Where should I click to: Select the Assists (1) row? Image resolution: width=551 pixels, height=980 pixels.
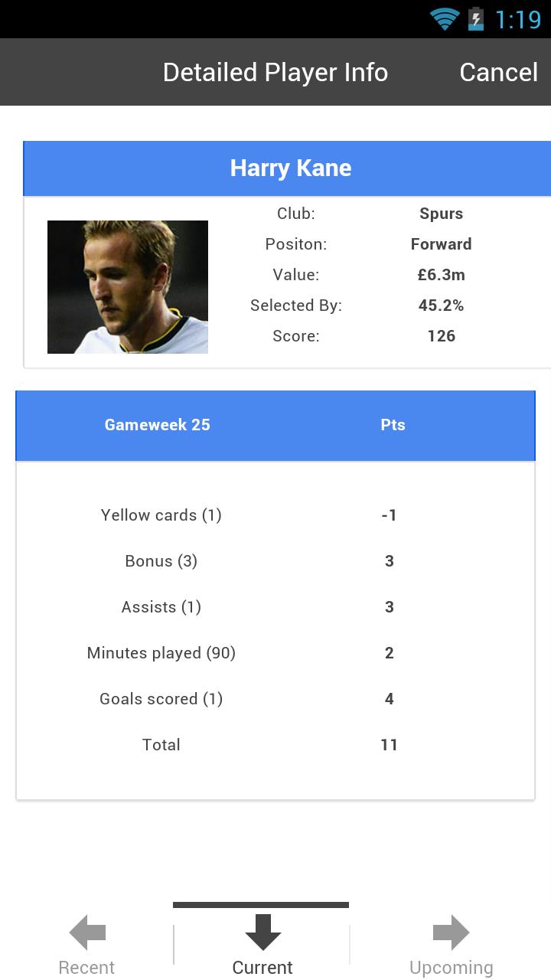(275, 607)
